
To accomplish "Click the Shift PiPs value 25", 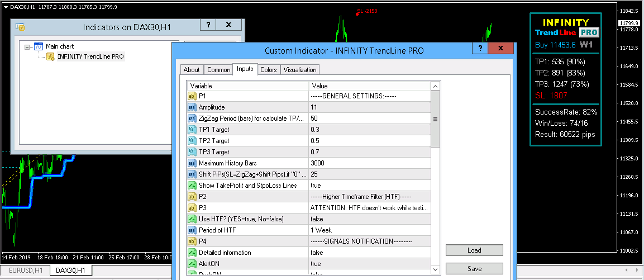I will pyautogui.click(x=370, y=174).
